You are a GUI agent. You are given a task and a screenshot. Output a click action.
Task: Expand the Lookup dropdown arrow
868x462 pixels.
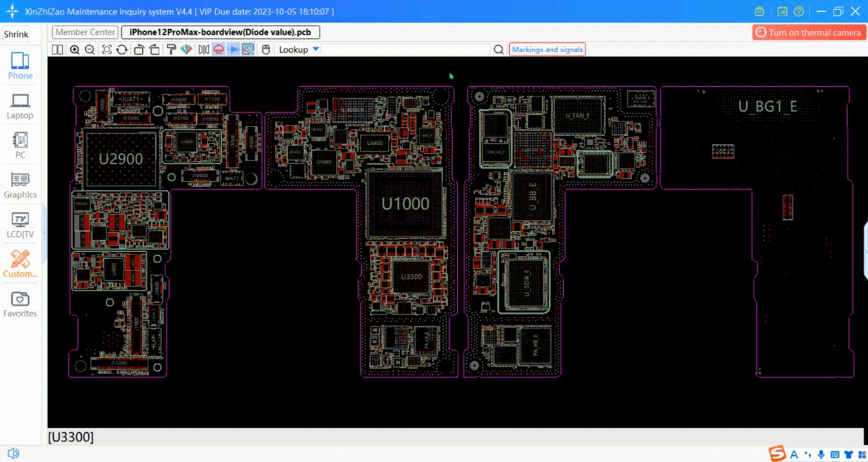(315, 49)
